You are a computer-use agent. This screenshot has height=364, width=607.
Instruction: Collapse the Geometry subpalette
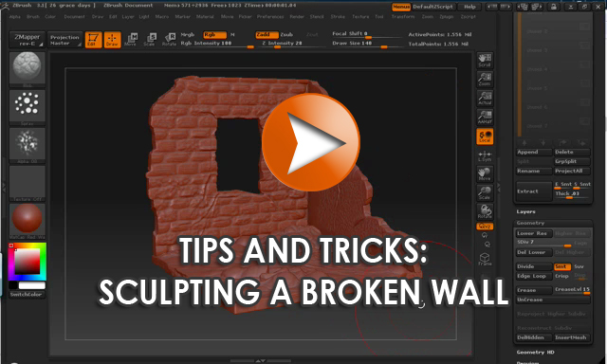coord(530,223)
